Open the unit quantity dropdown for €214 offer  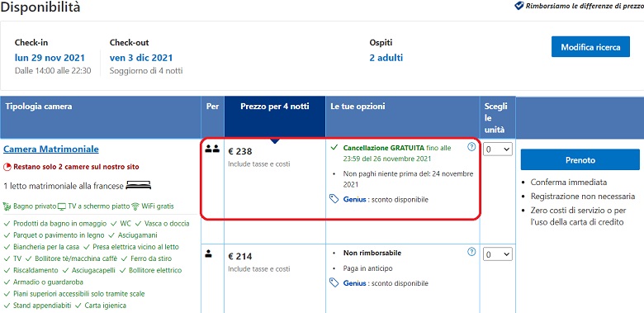click(x=498, y=254)
